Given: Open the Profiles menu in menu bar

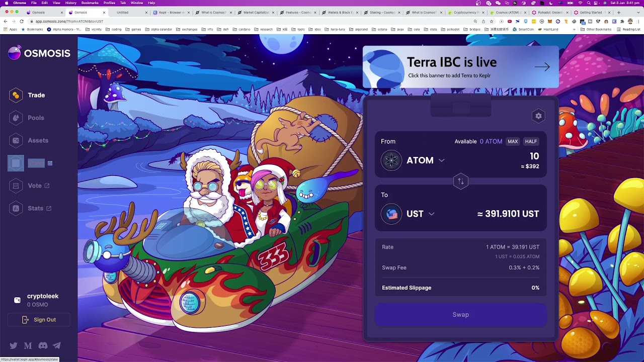Looking at the screenshot, I should point(109,3).
